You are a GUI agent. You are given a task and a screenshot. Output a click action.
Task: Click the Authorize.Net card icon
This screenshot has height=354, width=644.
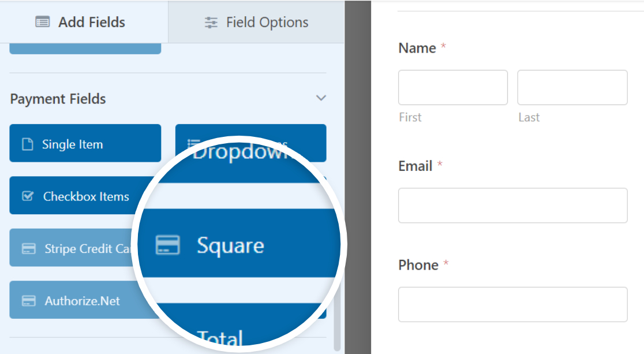[28, 300]
